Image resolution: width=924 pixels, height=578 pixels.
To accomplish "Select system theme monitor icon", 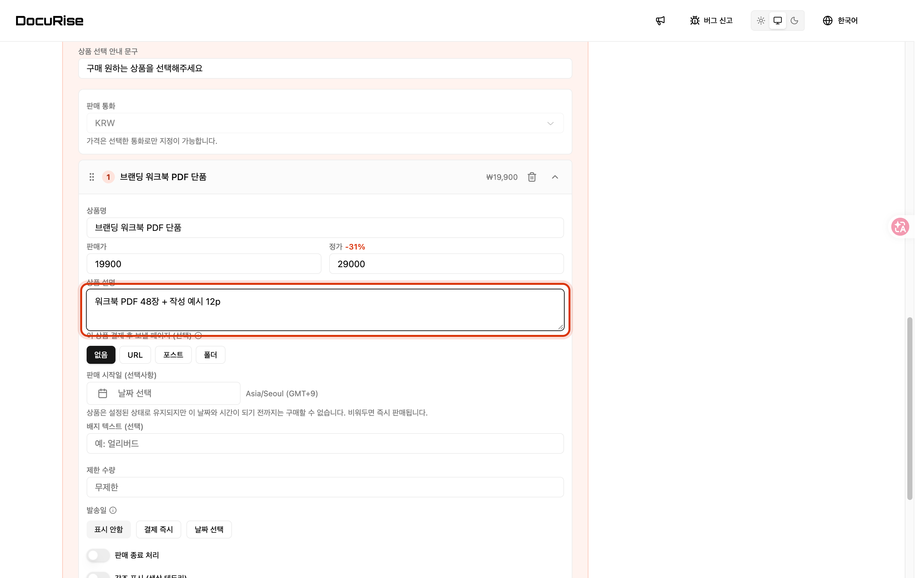I will pos(777,21).
